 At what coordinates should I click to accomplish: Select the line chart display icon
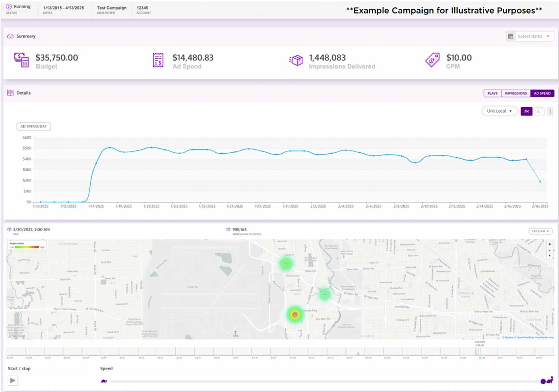tap(526, 111)
